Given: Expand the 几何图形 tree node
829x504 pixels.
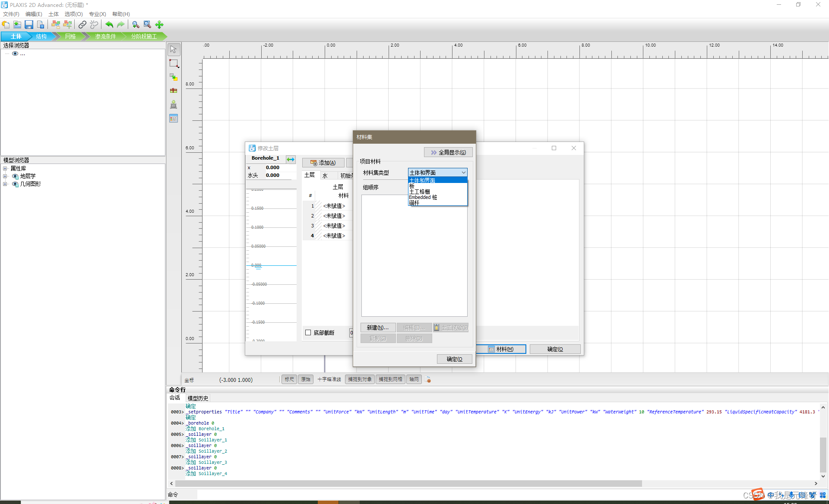Looking at the screenshot, I should (5, 184).
